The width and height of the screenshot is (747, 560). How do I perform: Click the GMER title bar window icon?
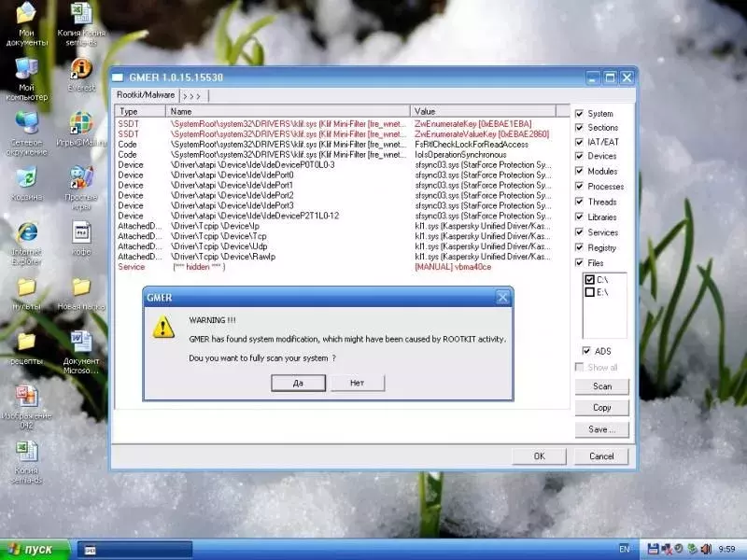(118, 77)
